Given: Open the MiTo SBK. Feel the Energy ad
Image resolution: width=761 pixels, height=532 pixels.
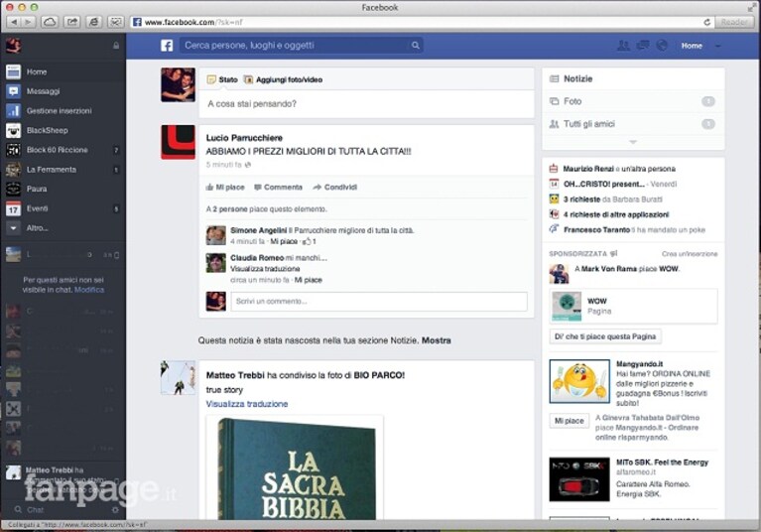Looking at the screenshot, I should coord(662,463).
